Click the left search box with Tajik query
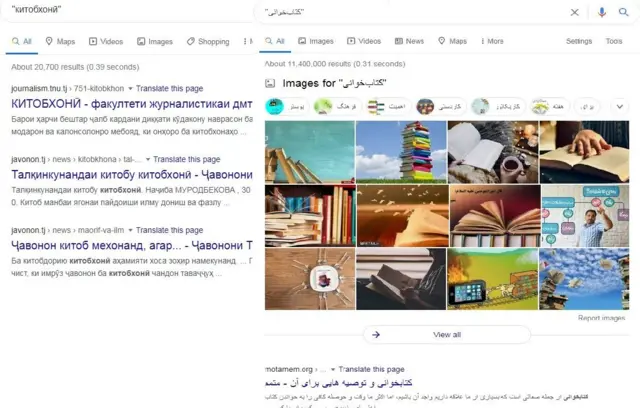This screenshot has height=408, width=640. click(127, 10)
